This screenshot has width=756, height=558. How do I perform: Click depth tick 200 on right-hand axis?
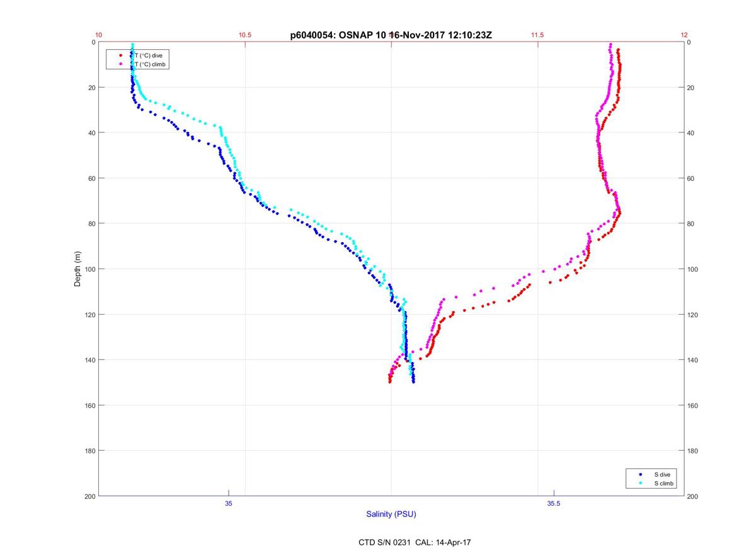click(693, 496)
